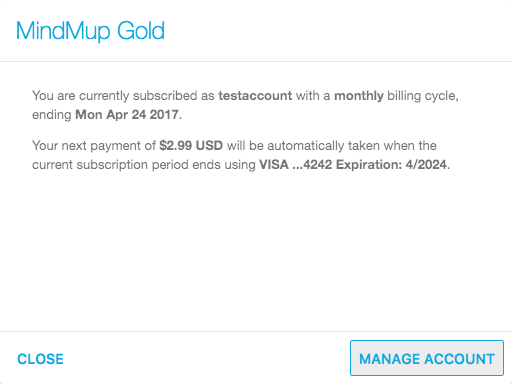
Task: Click the word 'ending' before the date
Action: (52, 115)
